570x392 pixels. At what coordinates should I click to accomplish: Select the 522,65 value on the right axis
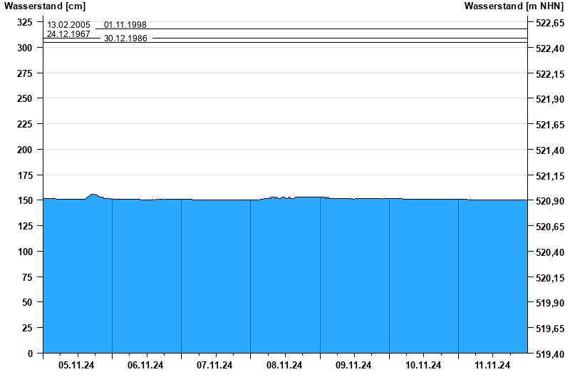(549, 24)
